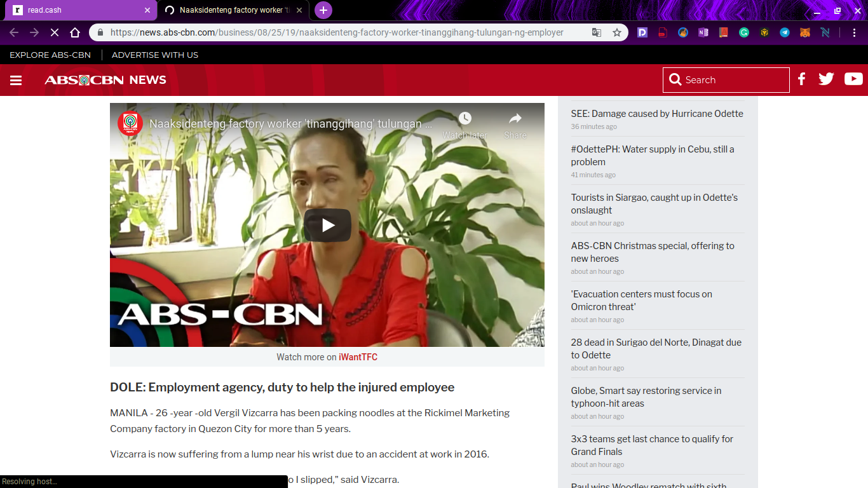Open the yellow lion-head extension icon
Screen dimensions: 868x488
(764, 32)
